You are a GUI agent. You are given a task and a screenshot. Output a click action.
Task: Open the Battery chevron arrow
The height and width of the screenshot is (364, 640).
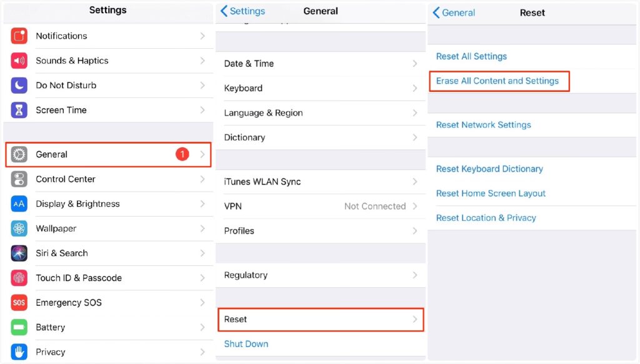click(x=202, y=327)
